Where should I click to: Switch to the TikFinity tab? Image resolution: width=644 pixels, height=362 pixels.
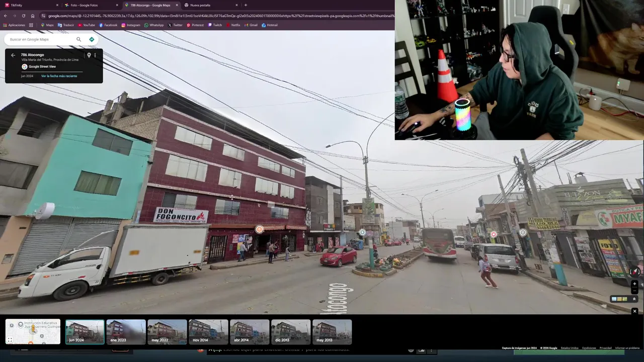(30, 5)
